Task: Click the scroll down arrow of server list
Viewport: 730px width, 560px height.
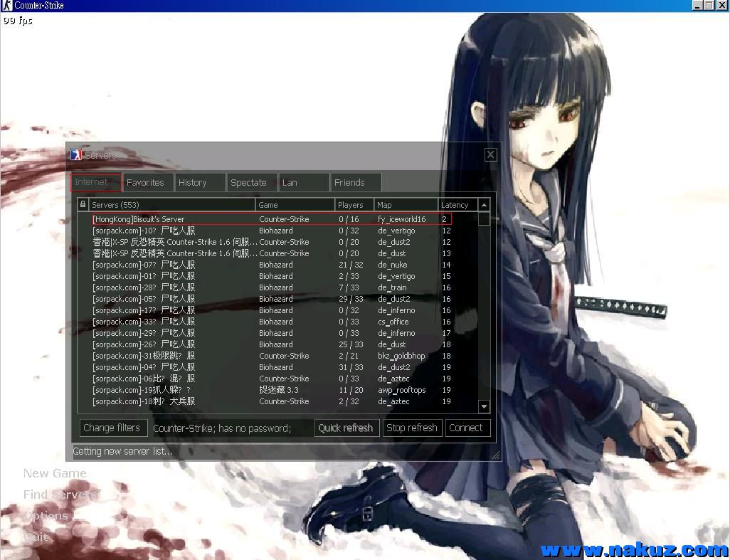Action: pyautogui.click(x=484, y=406)
